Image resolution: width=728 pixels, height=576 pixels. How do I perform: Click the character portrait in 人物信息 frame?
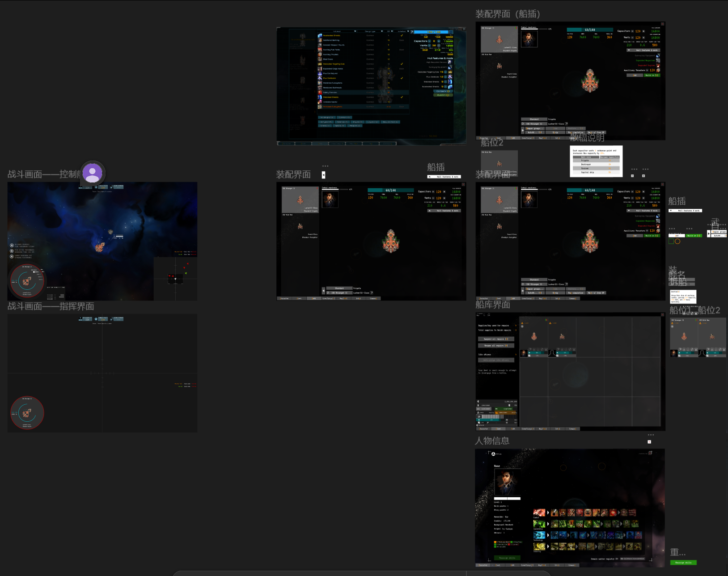508,482
